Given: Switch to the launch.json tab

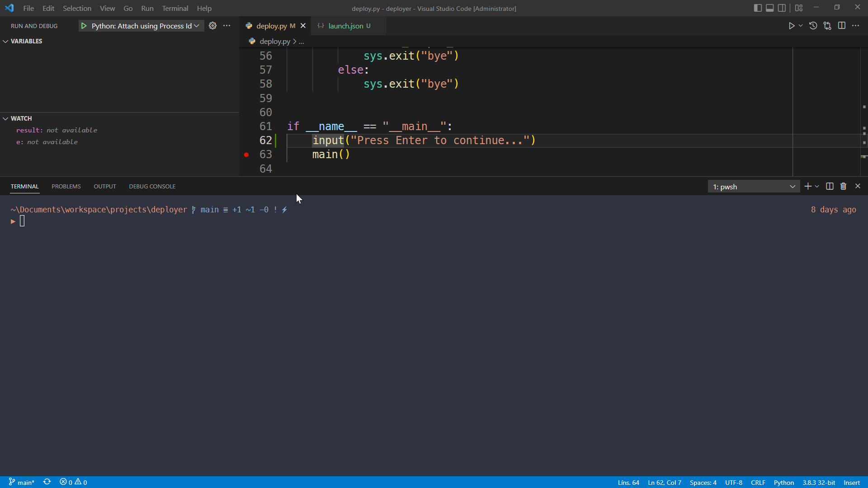Looking at the screenshot, I should click(345, 26).
